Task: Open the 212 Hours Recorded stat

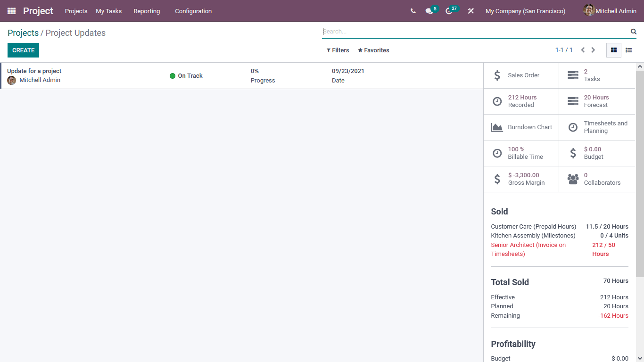Action: point(521,101)
